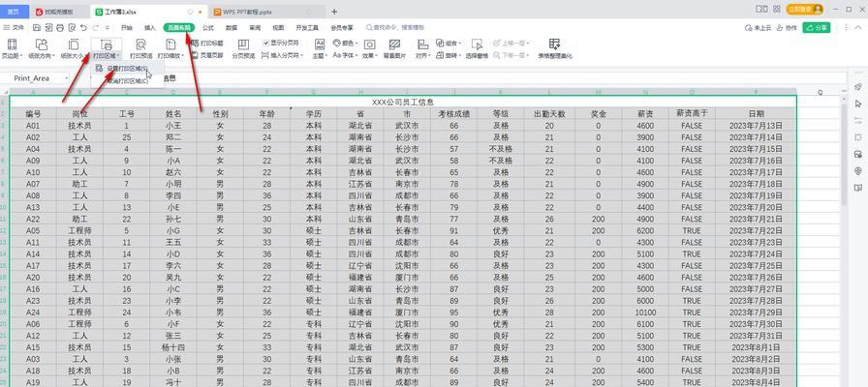The height and width of the screenshot is (387, 868).
Task: Open 分页预览 page break preview
Action: [243, 48]
